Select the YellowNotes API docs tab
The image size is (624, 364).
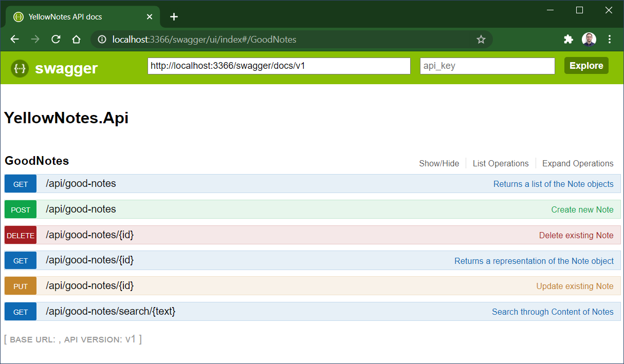(83, 17)
